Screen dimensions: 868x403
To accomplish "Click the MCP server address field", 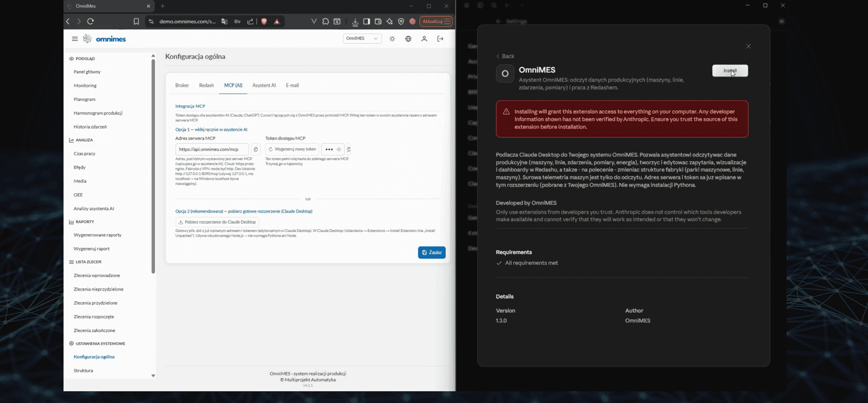I will [212, 149].
